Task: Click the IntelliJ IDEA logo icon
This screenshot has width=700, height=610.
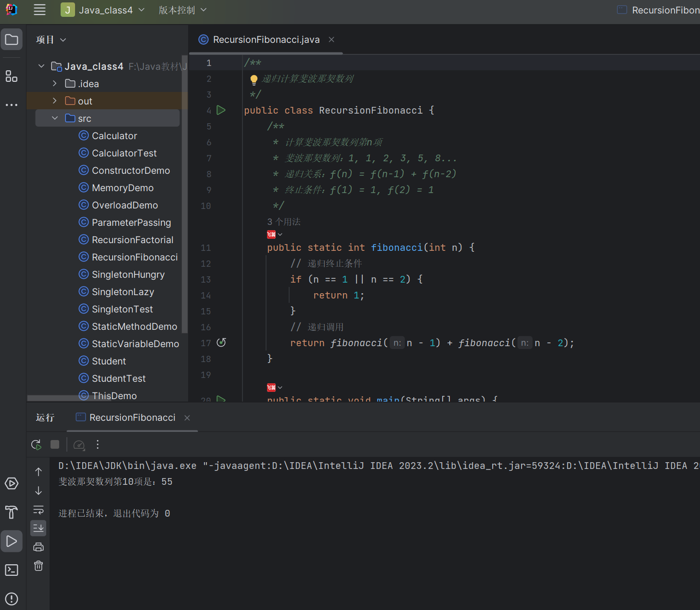Action: 12,10
